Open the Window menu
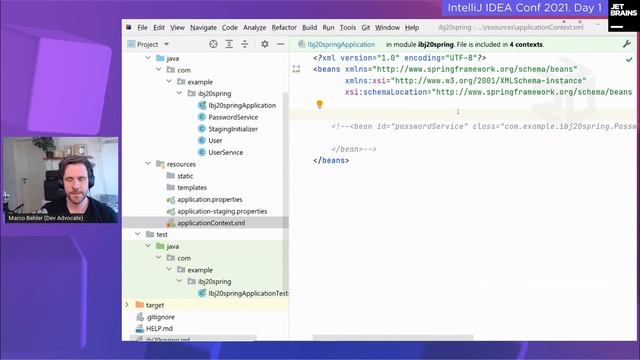 (x=387, y=27)
